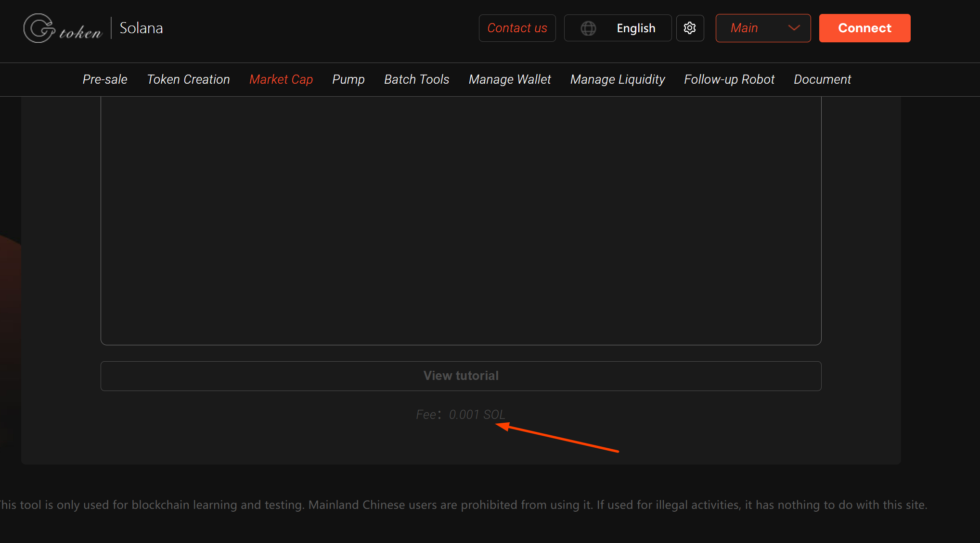The image size is (980, 543).
Task: Open the Pre-sale menu item
Action: [x=105, y=79]
